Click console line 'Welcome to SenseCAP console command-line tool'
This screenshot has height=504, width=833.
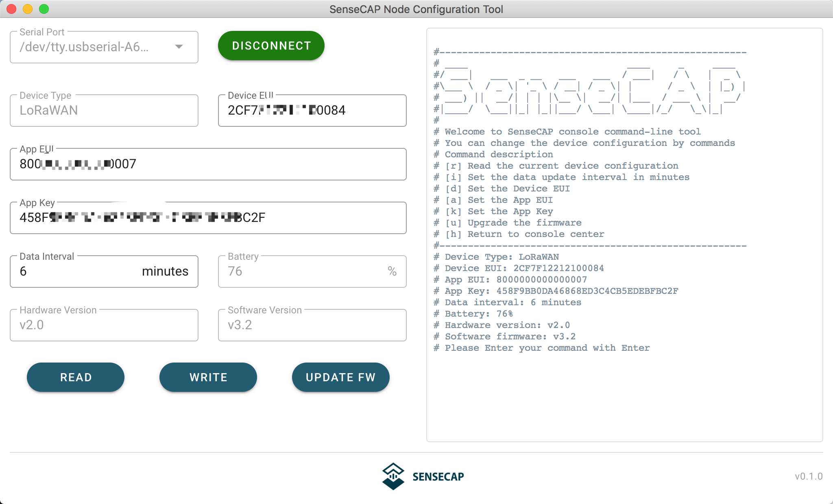(567, 132)
